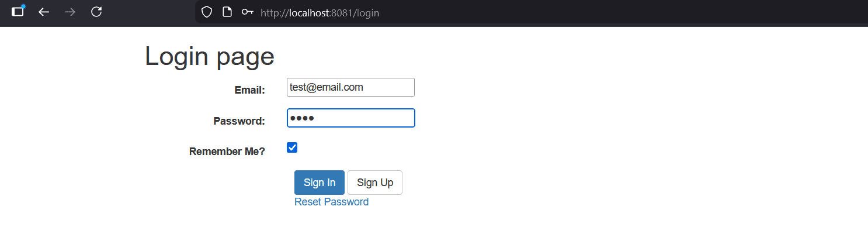Click the "Remember Me?" label text
Screen dimensions: 868x244
coord(227,152)
